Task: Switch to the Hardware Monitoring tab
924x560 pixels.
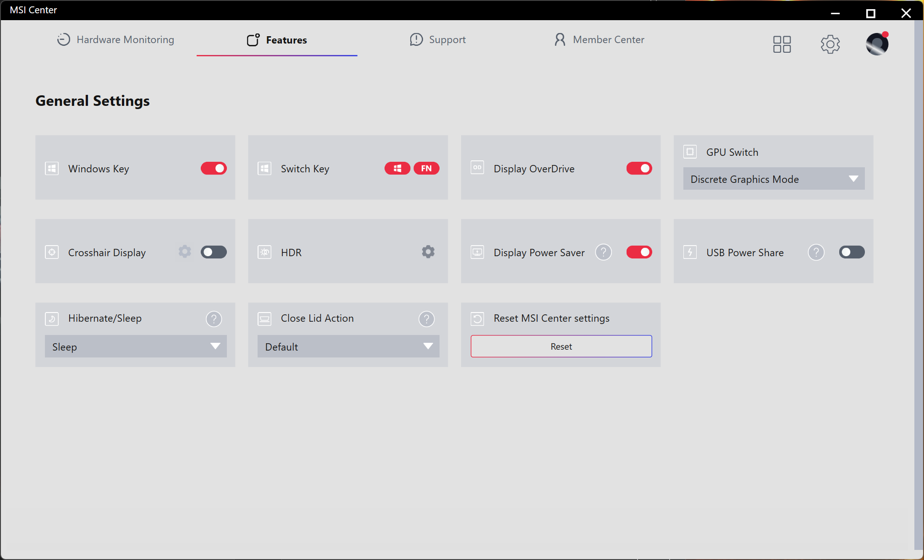Action: point(115,40)
